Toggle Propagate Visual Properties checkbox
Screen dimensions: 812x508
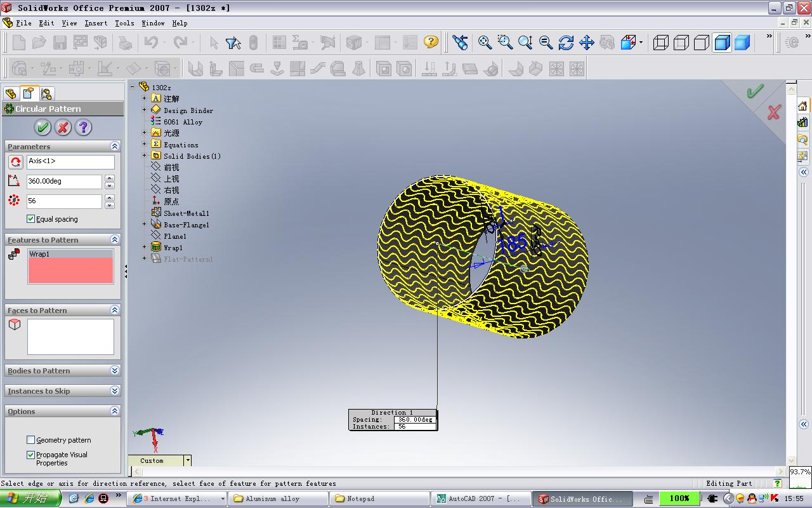pos(30,455)
